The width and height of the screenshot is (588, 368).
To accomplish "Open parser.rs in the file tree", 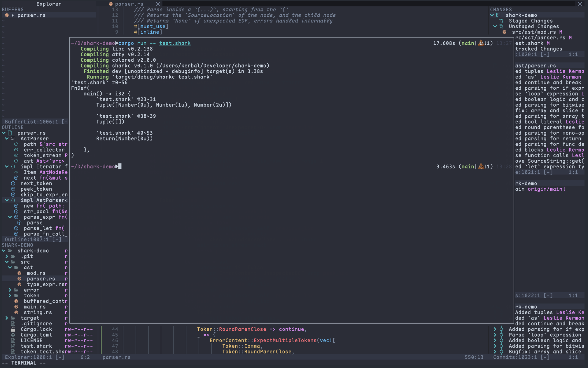I will (41, 279).
